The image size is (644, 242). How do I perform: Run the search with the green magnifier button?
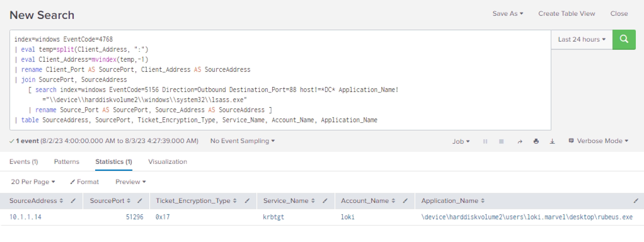coord(624,39)
